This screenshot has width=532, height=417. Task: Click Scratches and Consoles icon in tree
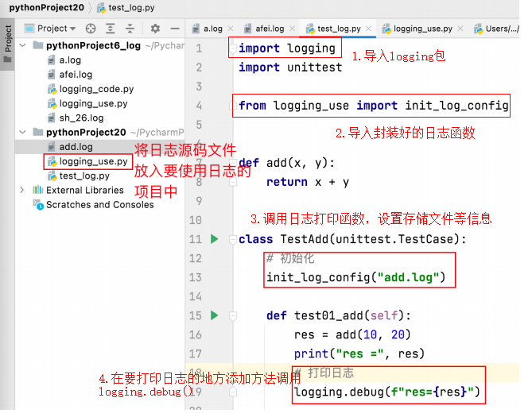point(38,205)
